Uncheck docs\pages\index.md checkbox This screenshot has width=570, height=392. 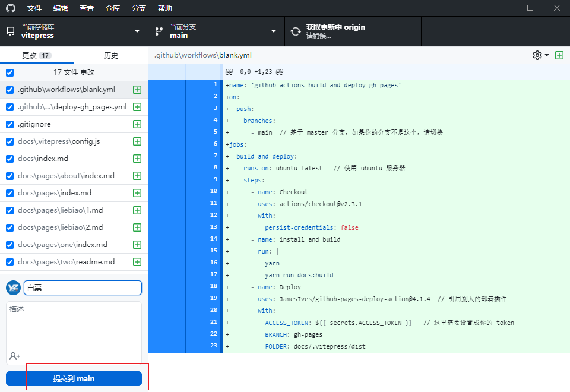pyautogui.click(x=10, y=193)
